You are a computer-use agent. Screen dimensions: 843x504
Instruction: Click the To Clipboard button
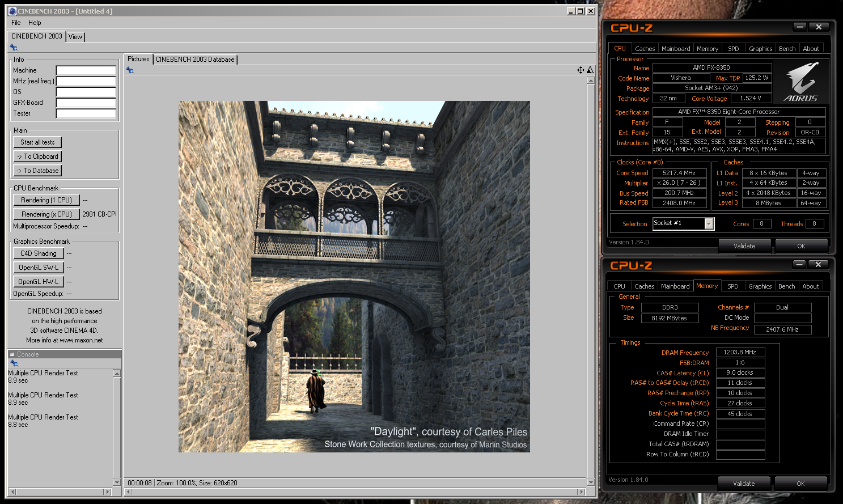(37, 156)
